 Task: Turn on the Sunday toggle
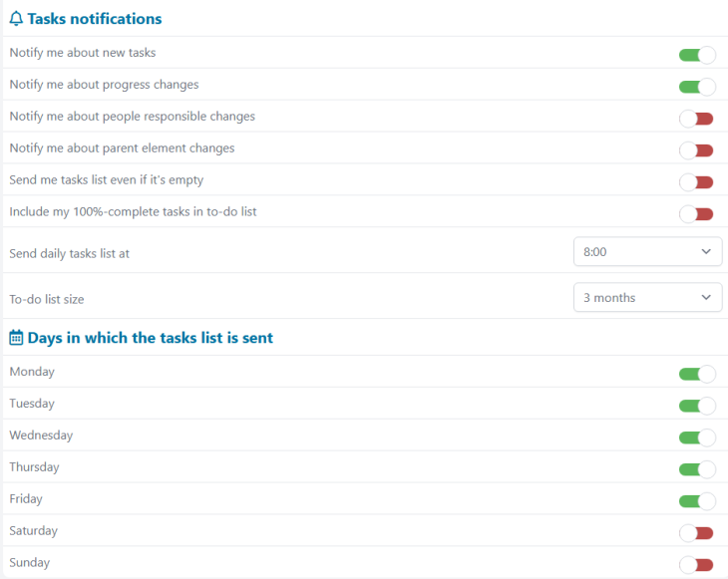pyautogui.click(x=696, y=565)
